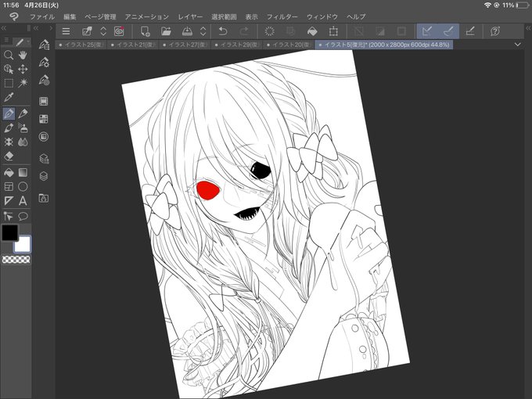This screenshot has width=532, height=399.
Task: Toggle snap to special ruler button
Action: point(448,31)
